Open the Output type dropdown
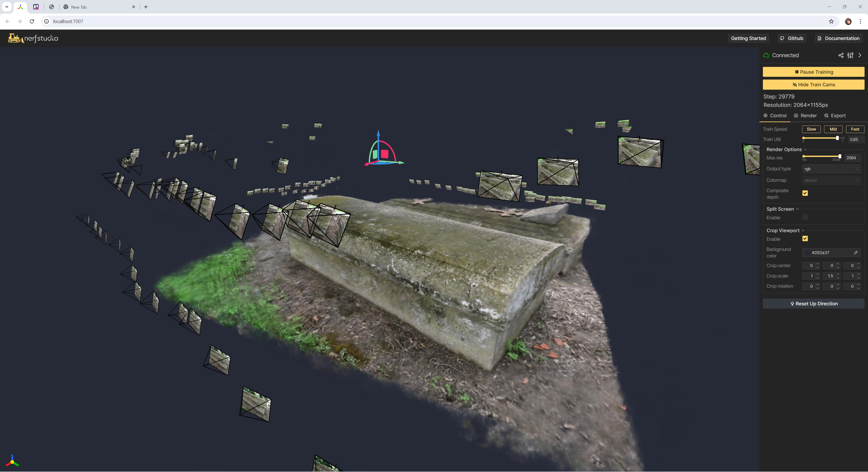868x472 pixels. point(831,169)
